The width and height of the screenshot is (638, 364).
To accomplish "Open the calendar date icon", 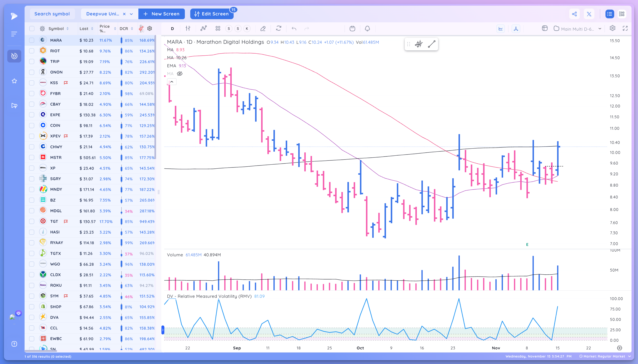I will pos(352,28).
